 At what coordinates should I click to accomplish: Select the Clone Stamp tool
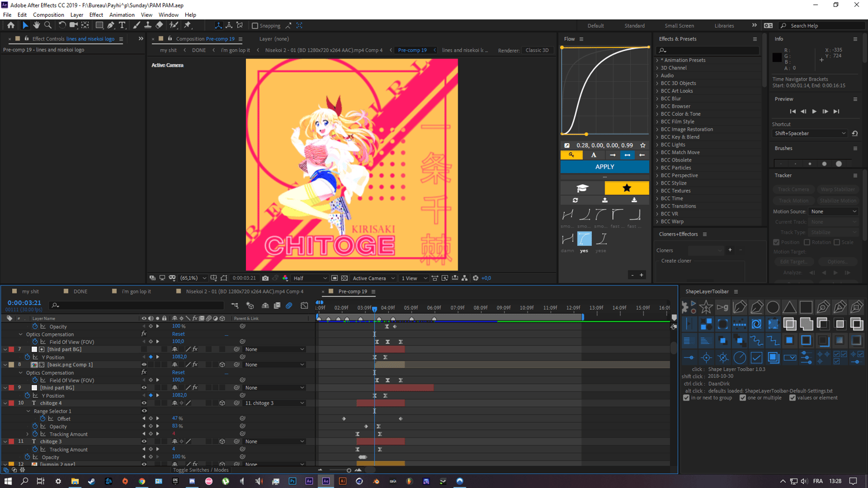148,25
